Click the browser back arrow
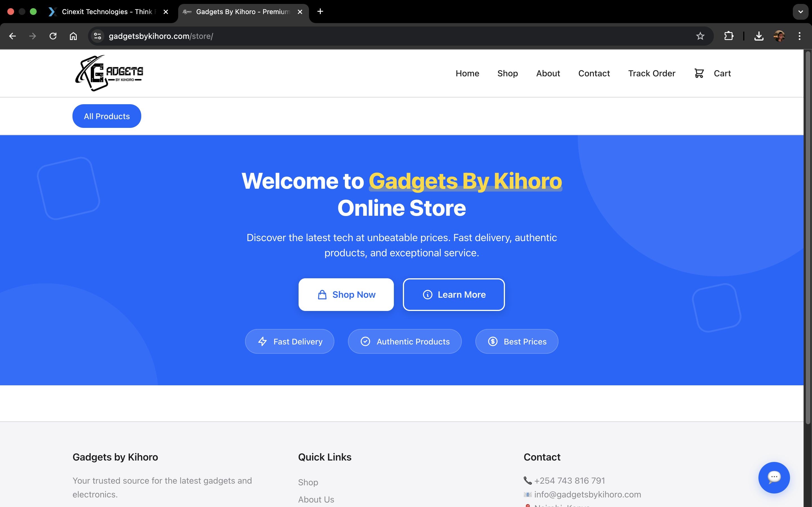The height and width of the screenshot is (507, 812). 12,36
